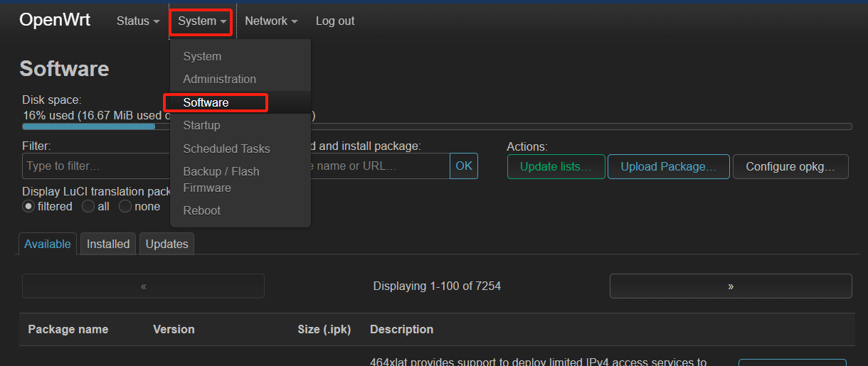
Task: Click the Software page heading
Action: pos(64,69)
